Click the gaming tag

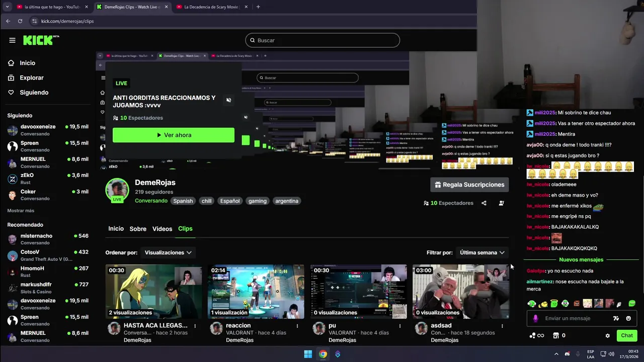tap(257, 201)
